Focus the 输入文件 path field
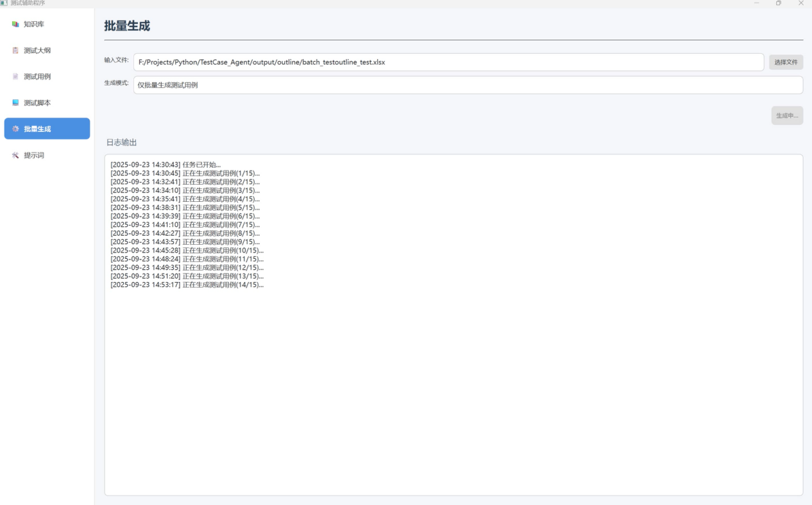This screenshot has width=812, height=505. (448, 62)
